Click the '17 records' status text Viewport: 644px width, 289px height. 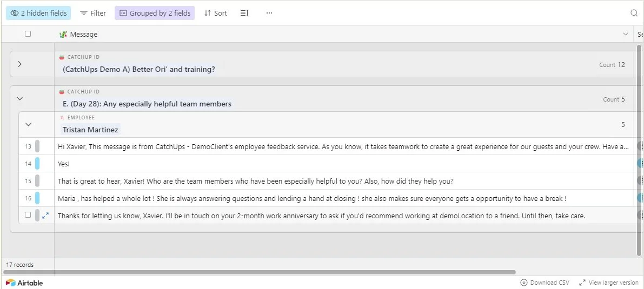click(x=19, y=265)
